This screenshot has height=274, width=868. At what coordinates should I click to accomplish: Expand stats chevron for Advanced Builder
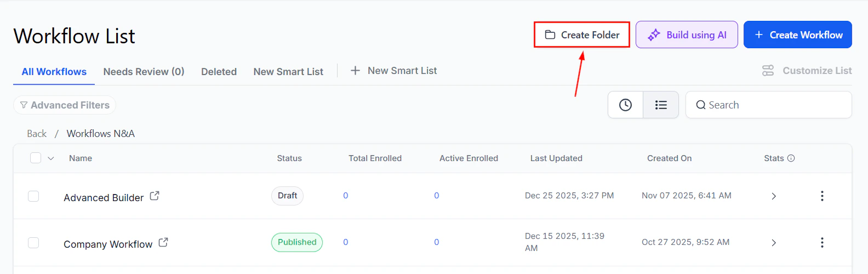(774, 196)
